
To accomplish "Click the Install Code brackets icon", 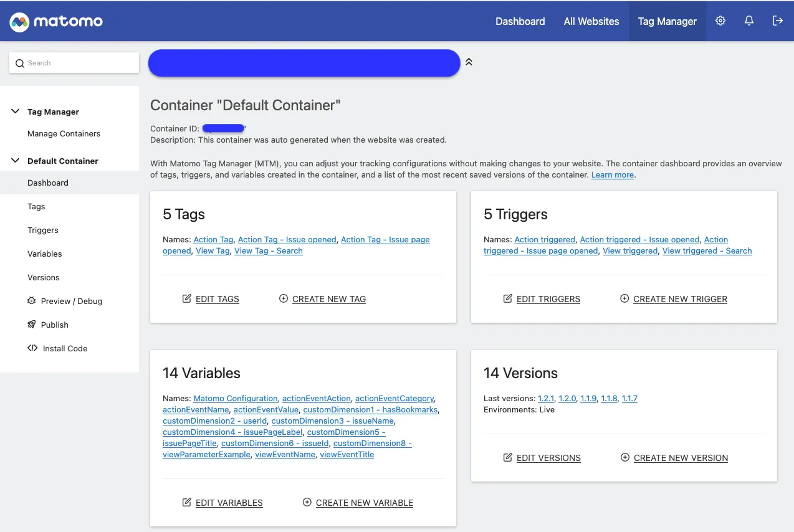I will [32, 348].
